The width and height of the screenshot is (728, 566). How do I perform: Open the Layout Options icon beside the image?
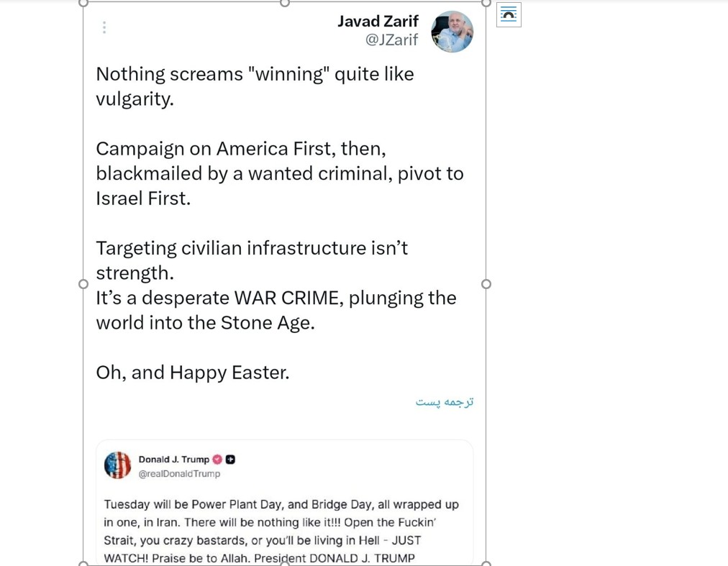pyautogui.click(x=509, y=15)
